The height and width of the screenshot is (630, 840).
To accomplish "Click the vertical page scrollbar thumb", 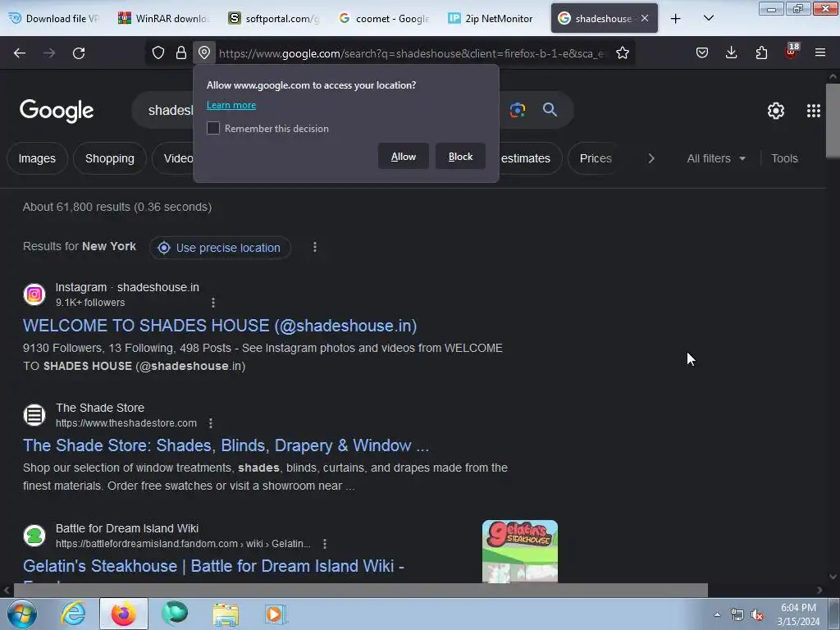I will (x=833, y=121).
